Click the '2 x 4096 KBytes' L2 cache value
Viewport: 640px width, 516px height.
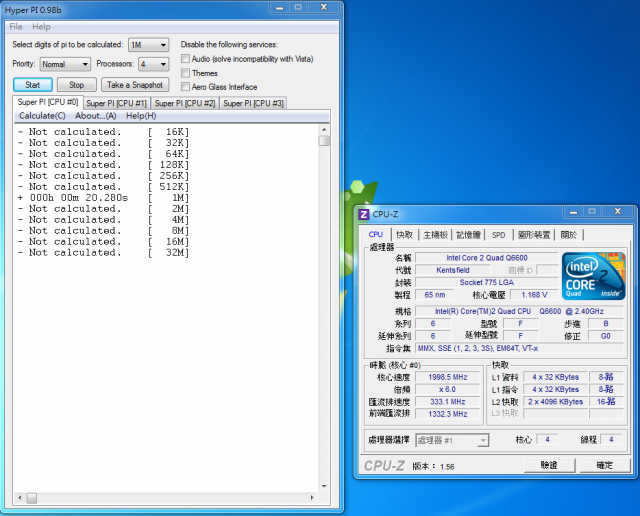pos(555,402)
